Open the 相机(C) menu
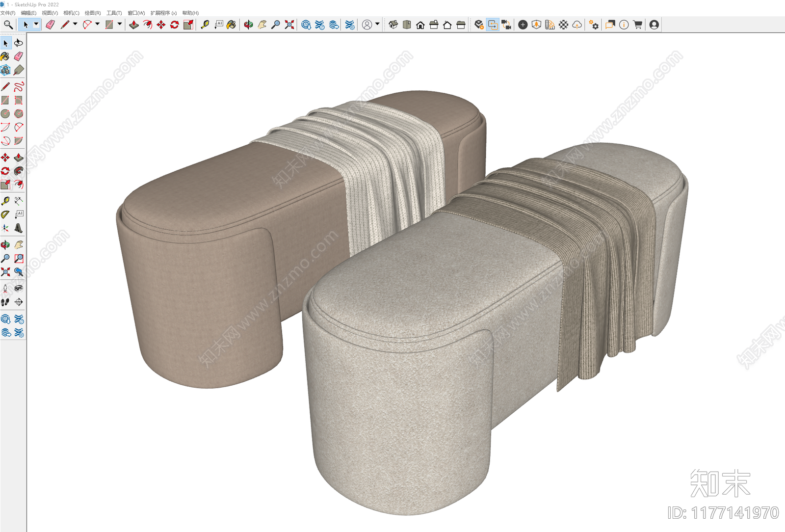The height and width of the screenshot is (532, 785). tap(71, 13)
